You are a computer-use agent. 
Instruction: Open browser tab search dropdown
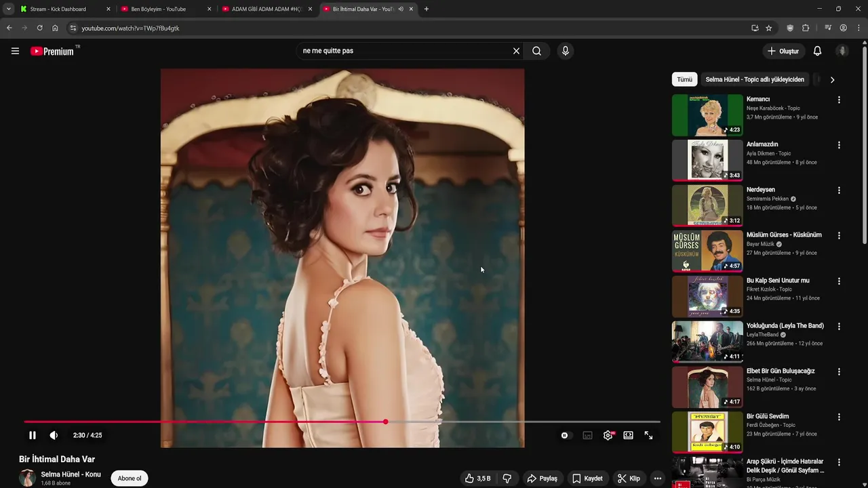pos(8,9)
